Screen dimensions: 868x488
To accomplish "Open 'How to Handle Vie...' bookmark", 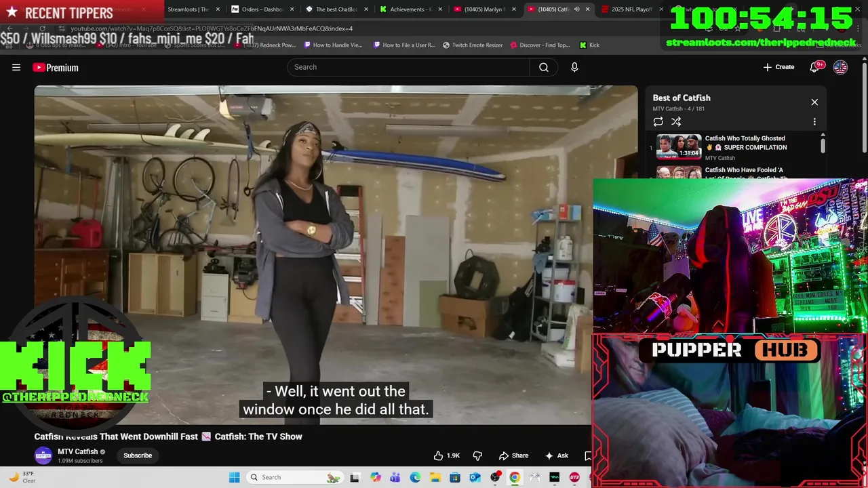I will coord(334,45).
